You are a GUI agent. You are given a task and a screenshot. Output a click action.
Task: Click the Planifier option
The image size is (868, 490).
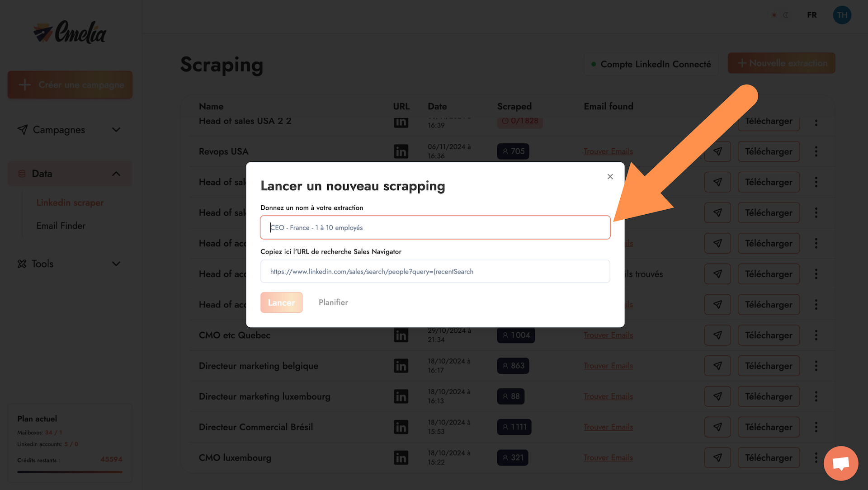[x=333, y=302]
